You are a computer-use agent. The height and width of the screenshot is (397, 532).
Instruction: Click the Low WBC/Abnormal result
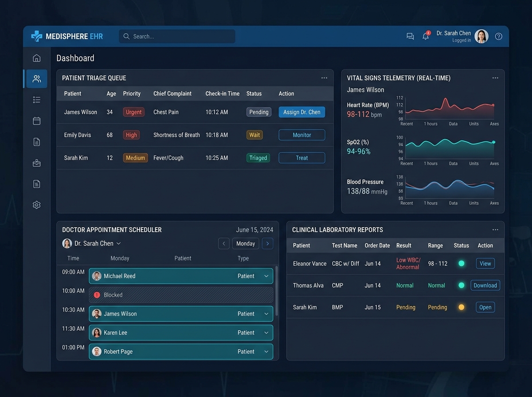[x=408, y=264]
